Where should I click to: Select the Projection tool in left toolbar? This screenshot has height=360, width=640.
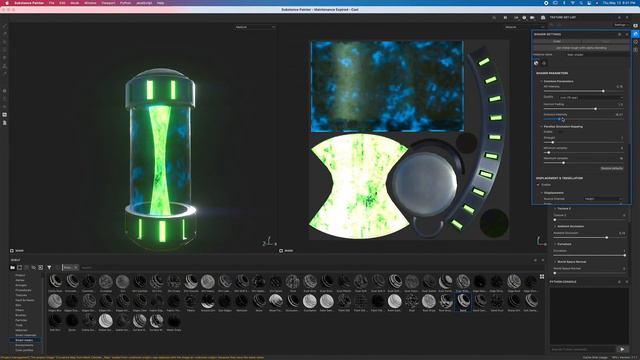click(x=5, y=42)
